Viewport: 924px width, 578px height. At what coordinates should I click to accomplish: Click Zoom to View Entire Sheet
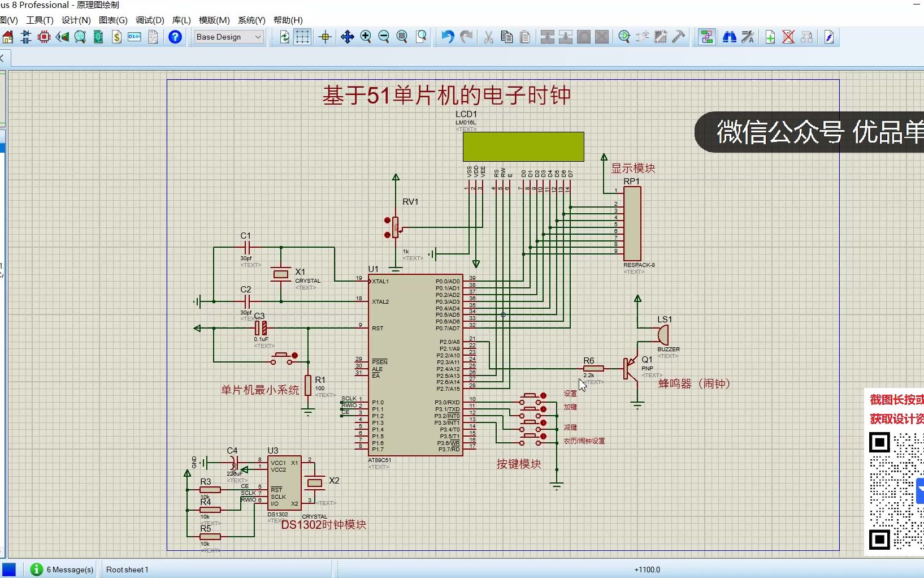pyautogui.click(x=402, y=37)
